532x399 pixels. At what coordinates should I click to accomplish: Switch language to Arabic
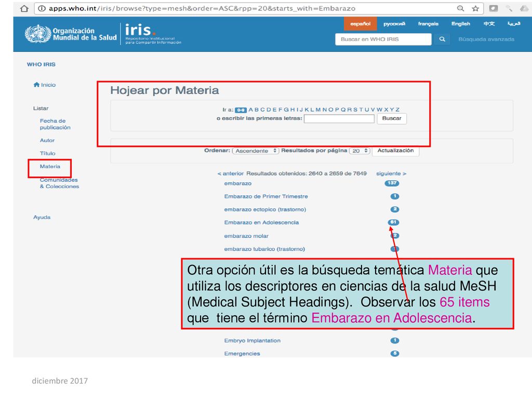point(514,24)
